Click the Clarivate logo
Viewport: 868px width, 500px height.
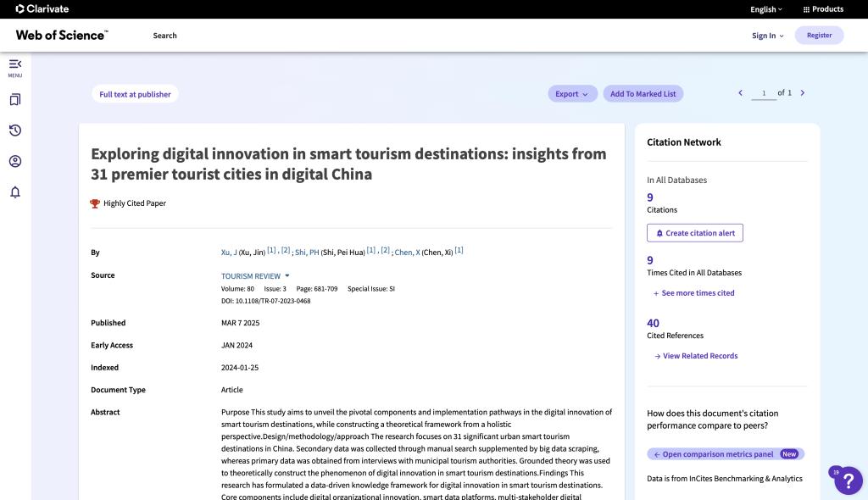pyautogui.click(x=42, y=9)
